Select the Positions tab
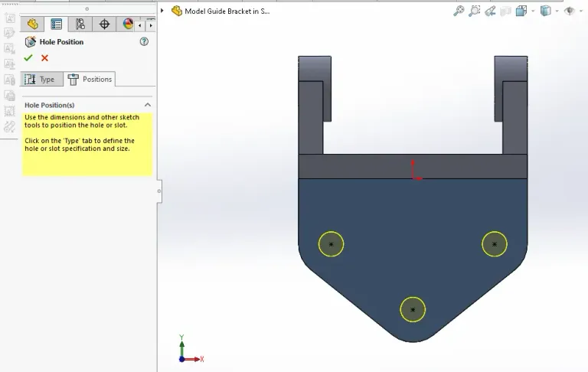 (x=90, y=80)
